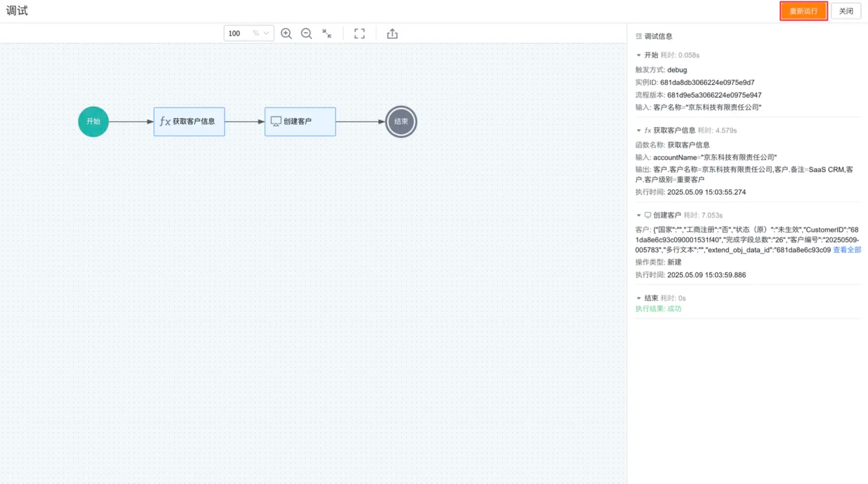This screenshot has height=484, width=868.
Task: Click the zoom in magnifier icon
Action: tap(286, 33)
